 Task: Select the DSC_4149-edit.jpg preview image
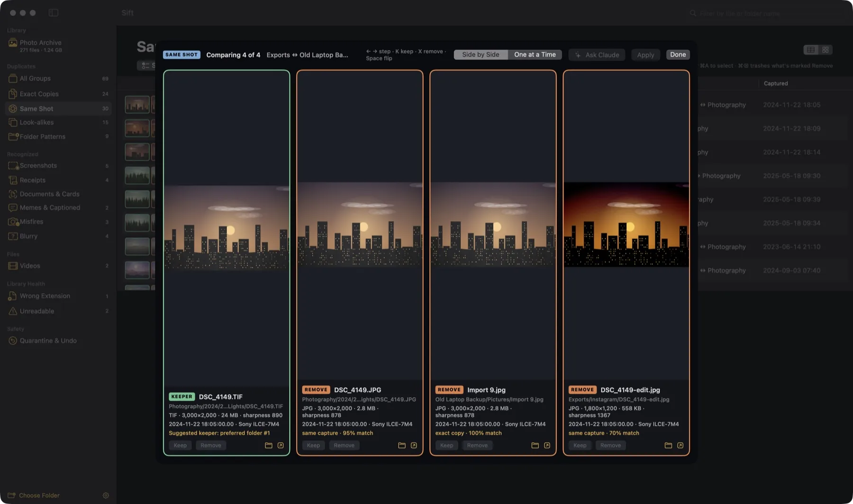pyautogui.click(x=626, y=225)
